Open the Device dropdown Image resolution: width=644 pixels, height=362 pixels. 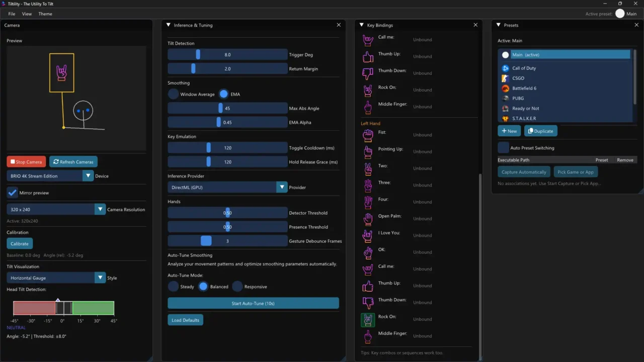point(88,175)
